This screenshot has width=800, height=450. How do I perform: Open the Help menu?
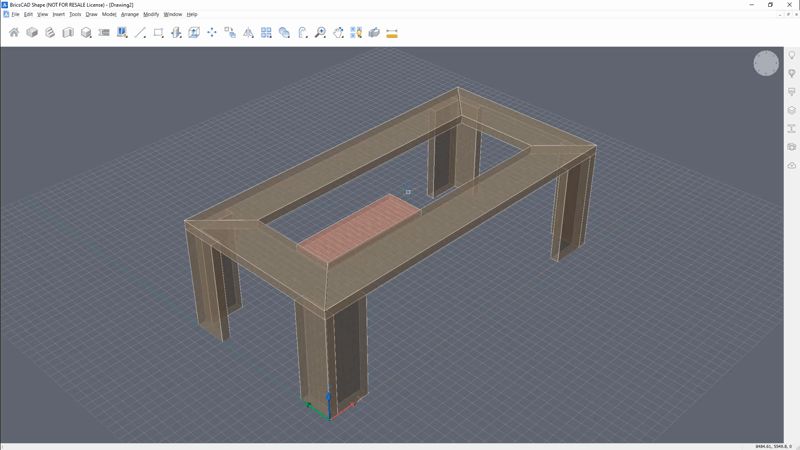[x=192, y=14]
